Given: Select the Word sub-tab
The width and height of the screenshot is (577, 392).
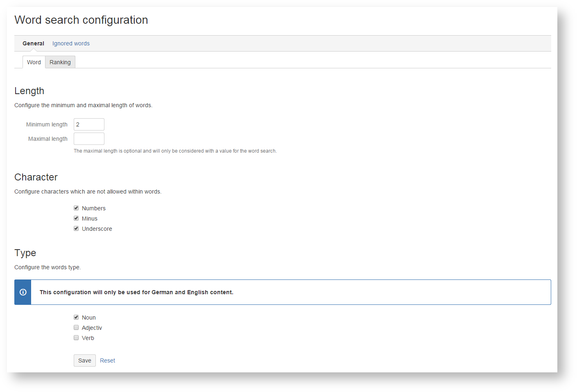Looking at the screenshot, I should [34, 62].
